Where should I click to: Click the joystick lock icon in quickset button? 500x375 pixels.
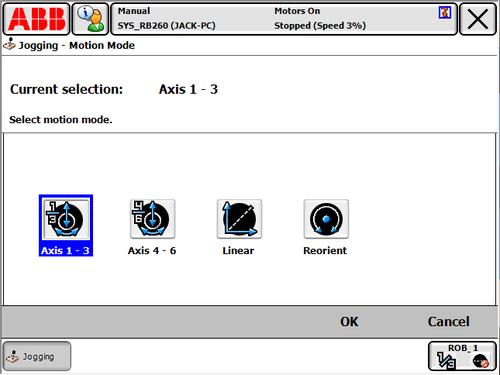pos(481,361)
